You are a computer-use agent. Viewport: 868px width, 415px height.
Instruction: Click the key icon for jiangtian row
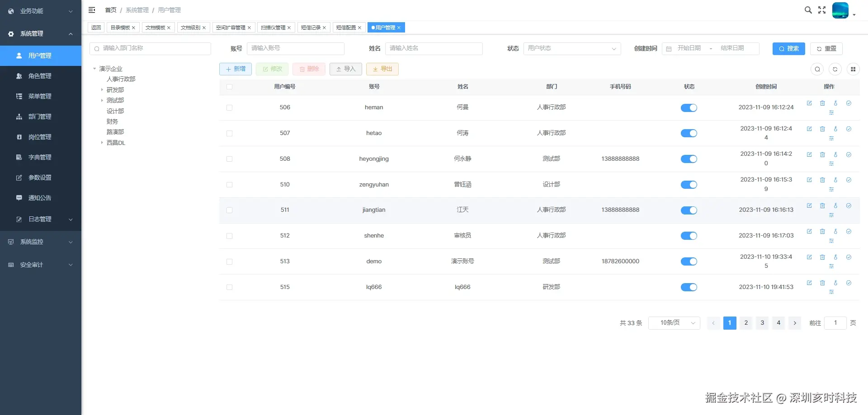pyautogui.click(x=835, y=205)
